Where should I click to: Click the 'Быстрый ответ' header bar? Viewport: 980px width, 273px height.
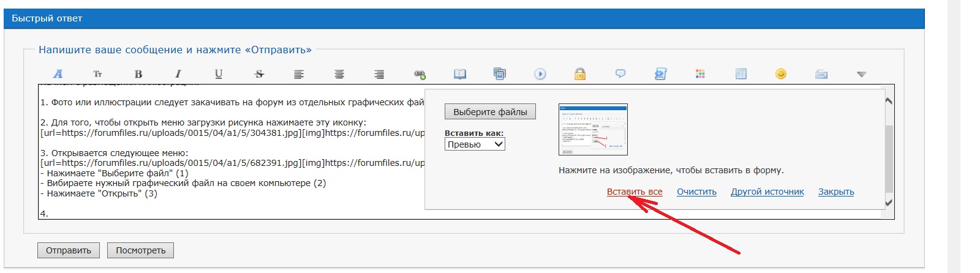tap(464, 18)
